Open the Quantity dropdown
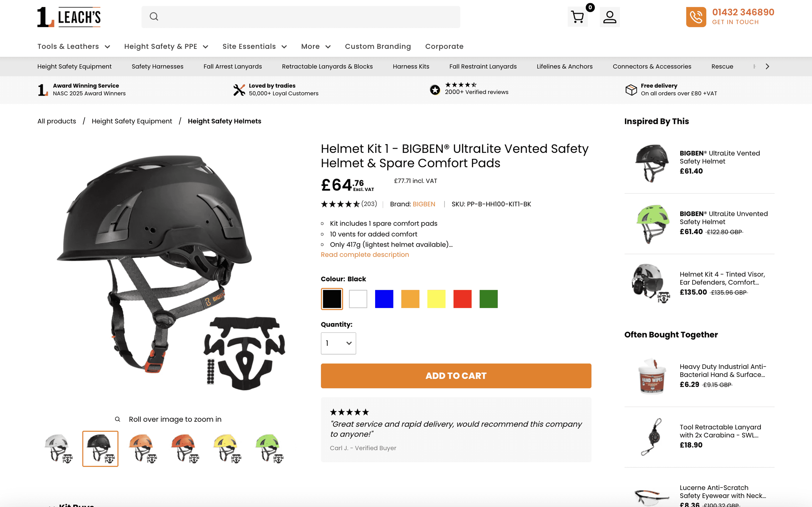The height and width of the screenshot is (507, 812). (x=338, y=343)
